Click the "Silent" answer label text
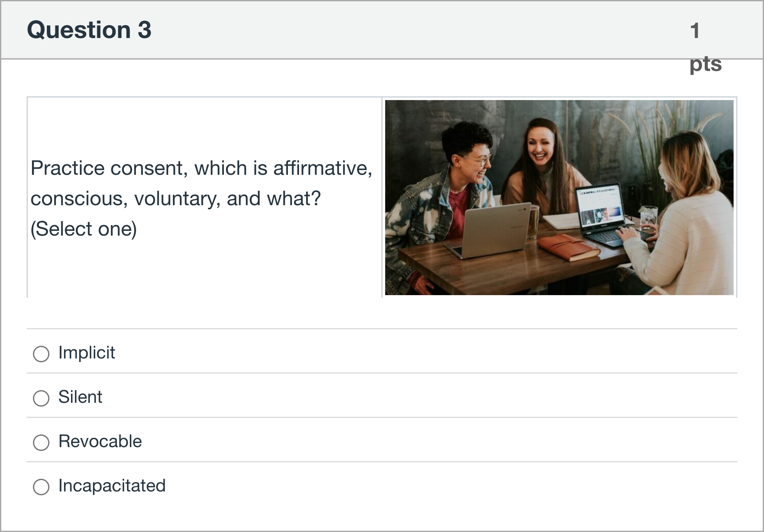 tap(80, 397)
